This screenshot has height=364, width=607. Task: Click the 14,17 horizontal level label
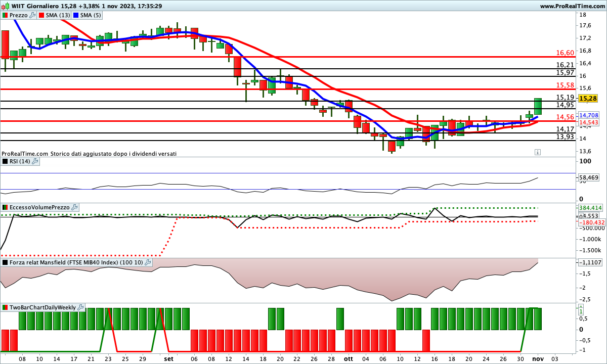tap(565, 129)
